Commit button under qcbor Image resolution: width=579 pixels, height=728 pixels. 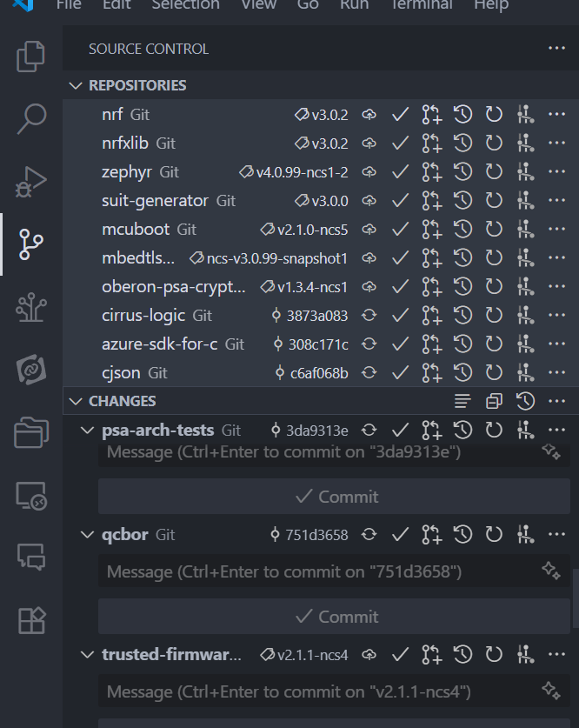(x=334, y=616)
